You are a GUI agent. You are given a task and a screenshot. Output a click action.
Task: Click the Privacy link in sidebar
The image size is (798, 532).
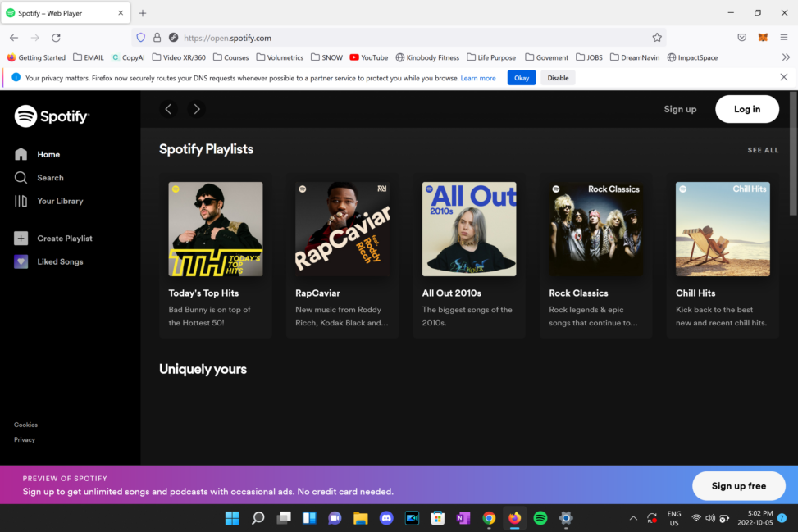tap(25, 439)
